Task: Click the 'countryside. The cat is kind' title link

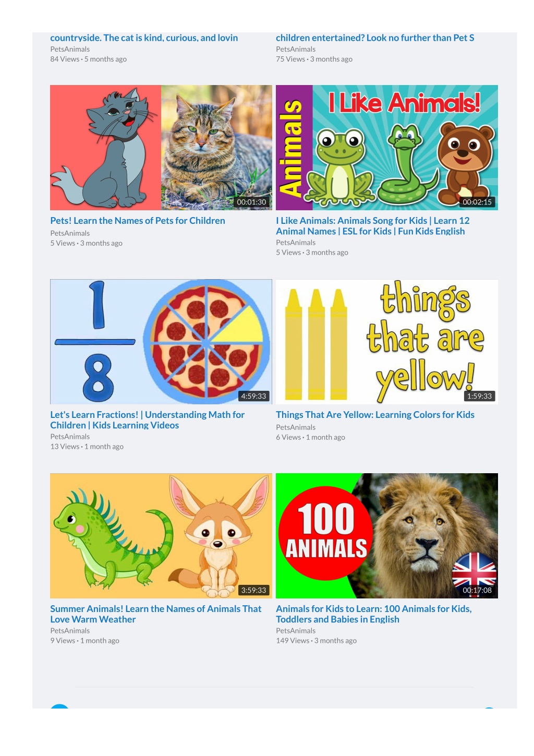Action: (x=144, y=38)
